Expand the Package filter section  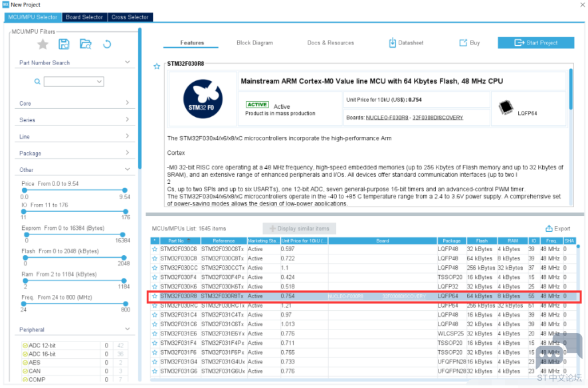(128, 153)
